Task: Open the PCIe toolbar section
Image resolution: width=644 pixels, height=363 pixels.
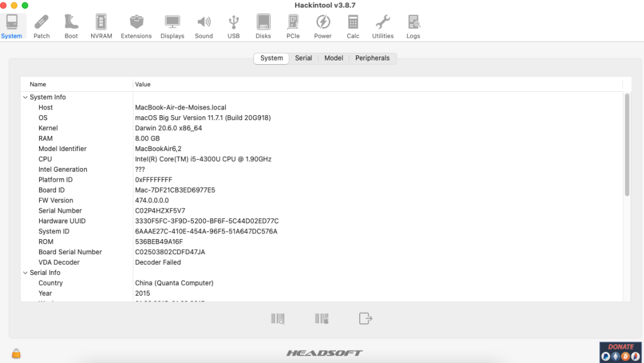Action: tap(293, 26)
